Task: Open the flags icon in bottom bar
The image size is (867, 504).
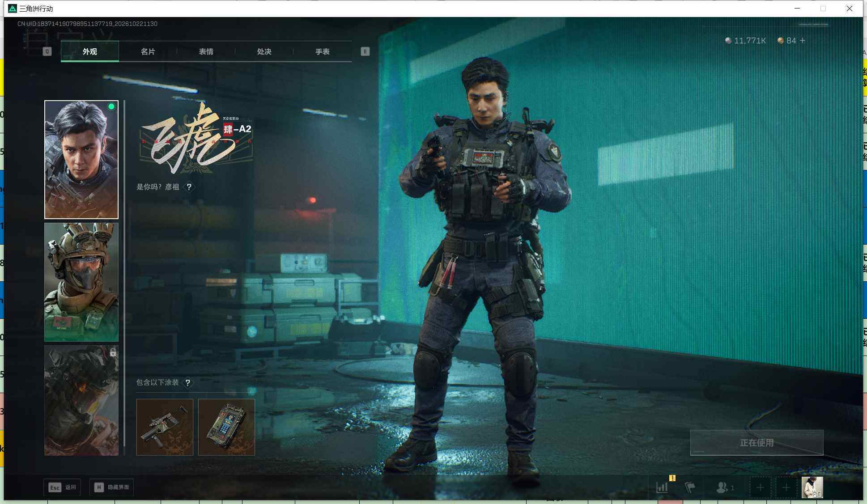Action: 690,487
